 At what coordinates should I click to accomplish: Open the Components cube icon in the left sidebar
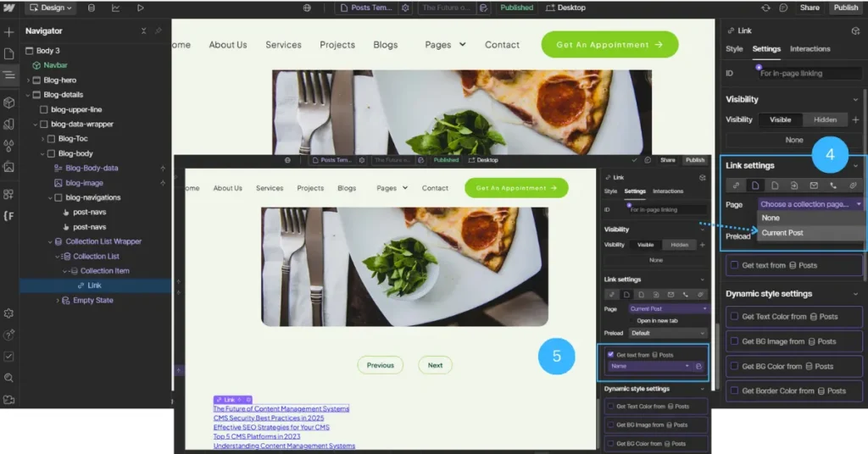point(8,102)
